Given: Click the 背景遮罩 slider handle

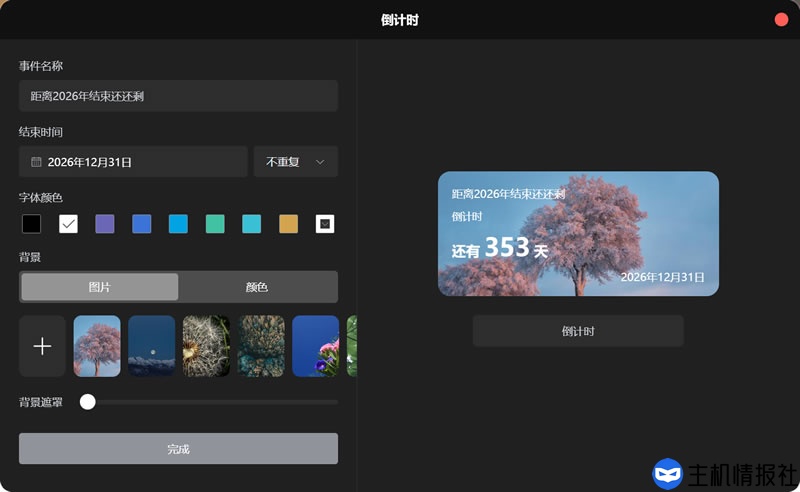Looking at the screenshot, I should tap(88, 402).
